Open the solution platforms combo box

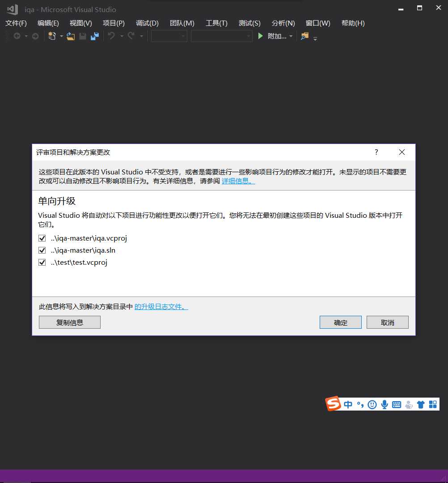[x=221, y=36]
